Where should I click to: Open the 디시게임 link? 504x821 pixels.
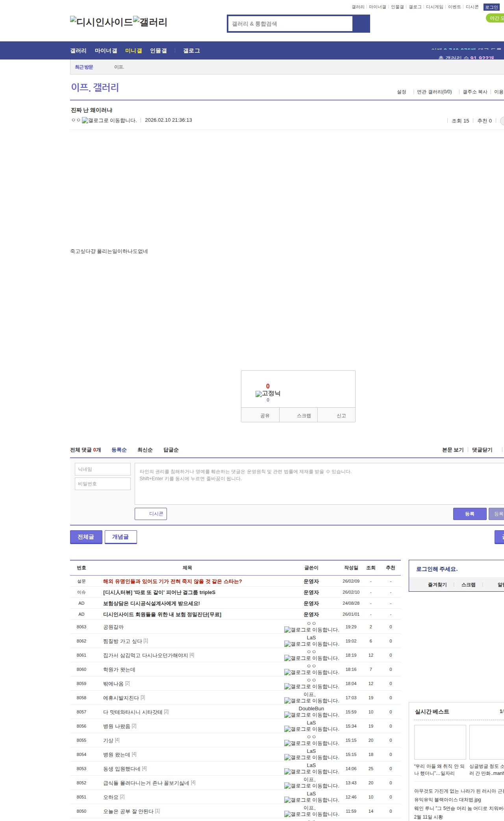click(x=435, y=7)
